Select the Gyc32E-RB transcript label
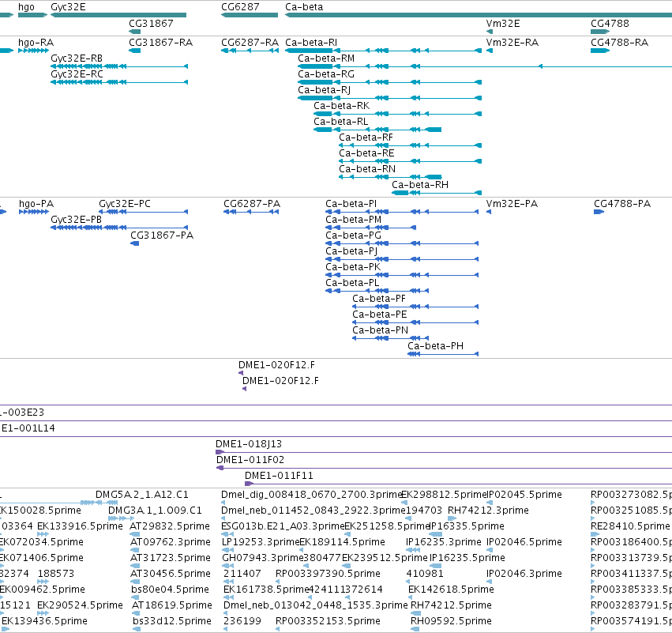Image resolution: width=672 pixels, height=633 pixels. tap(77, 58)
